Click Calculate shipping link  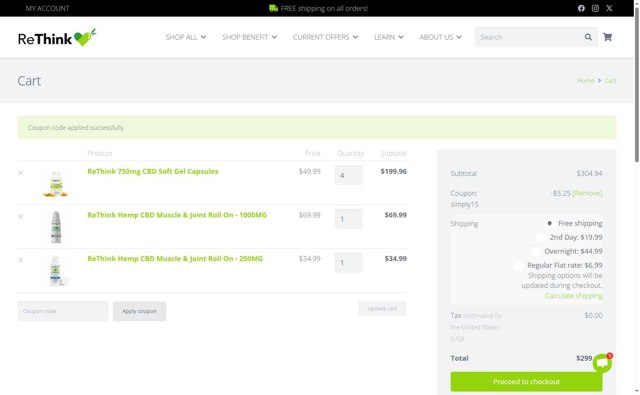pyautogui.click(x=573, y=295)
